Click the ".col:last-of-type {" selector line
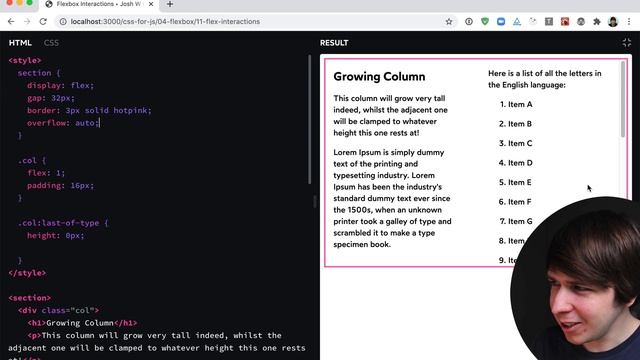The width and height of the screenshot is (640, 360). (x=63, y=223)
